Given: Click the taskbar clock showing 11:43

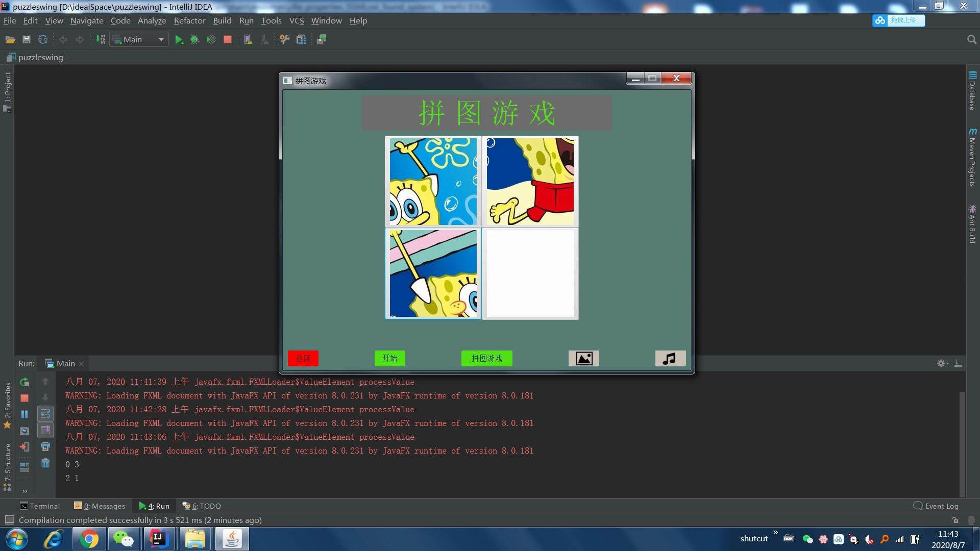Looking at the screenshot, I should click(948, 534).
